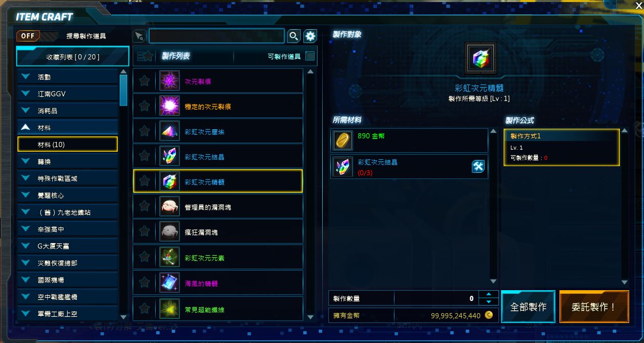Viewport: 644px width, 343px height.
Task: Check the 可製作道具 checkbox
Action: click(x=310, y=56)
